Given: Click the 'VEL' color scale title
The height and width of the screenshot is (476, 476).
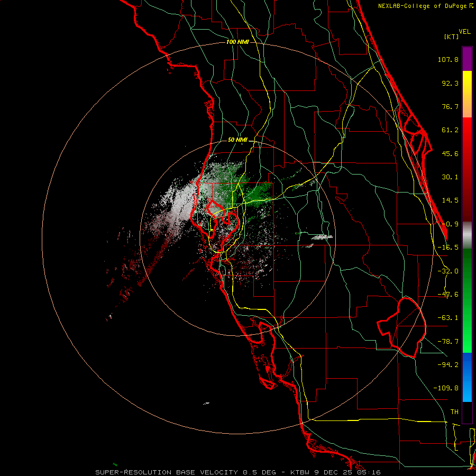Looking at the screenshot, I should [464, 32].
